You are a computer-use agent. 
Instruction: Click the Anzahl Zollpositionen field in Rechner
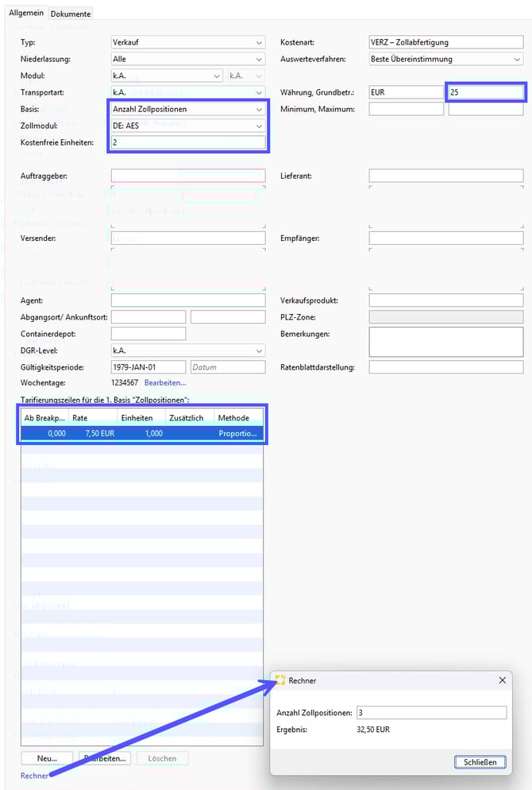(x=430, y=713)
